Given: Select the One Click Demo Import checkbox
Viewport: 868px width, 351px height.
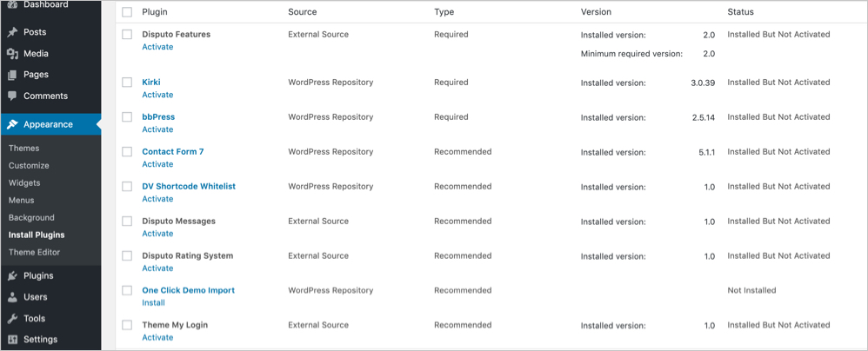Looking at the screenshot, I should coord(127,290).
